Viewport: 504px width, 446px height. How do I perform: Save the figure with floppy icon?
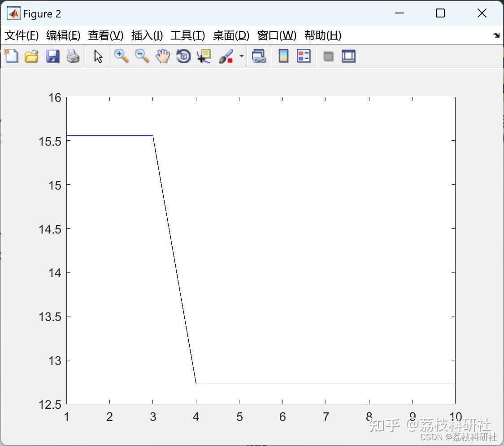pos(53,56)
